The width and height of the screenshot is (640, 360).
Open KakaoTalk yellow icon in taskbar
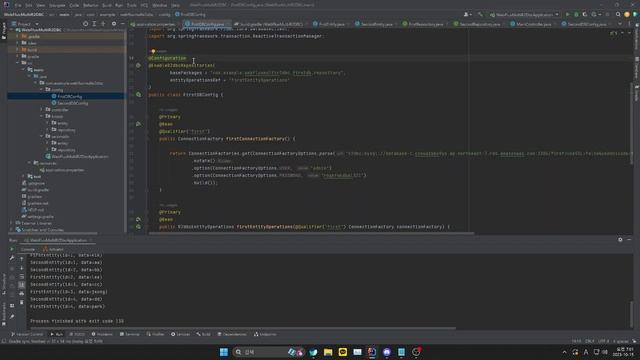point(342,352)
